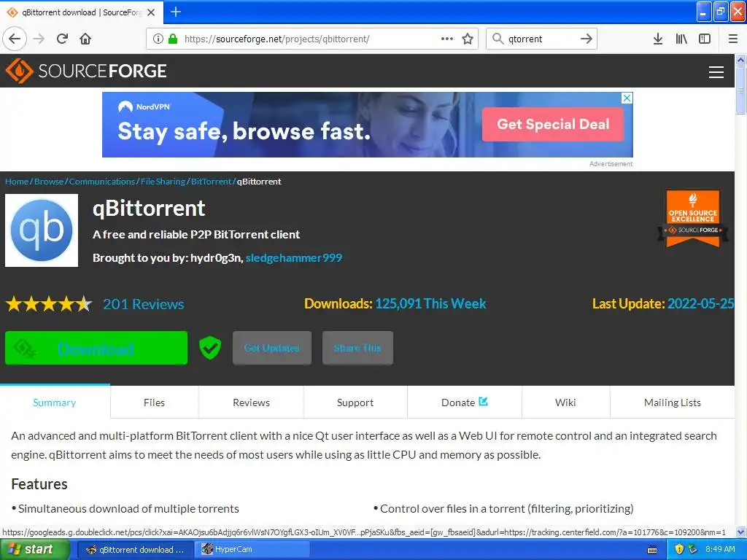Open the Mailing Lists tab
Viewport: 747px width, 560px height.
(x=672, y=402)
